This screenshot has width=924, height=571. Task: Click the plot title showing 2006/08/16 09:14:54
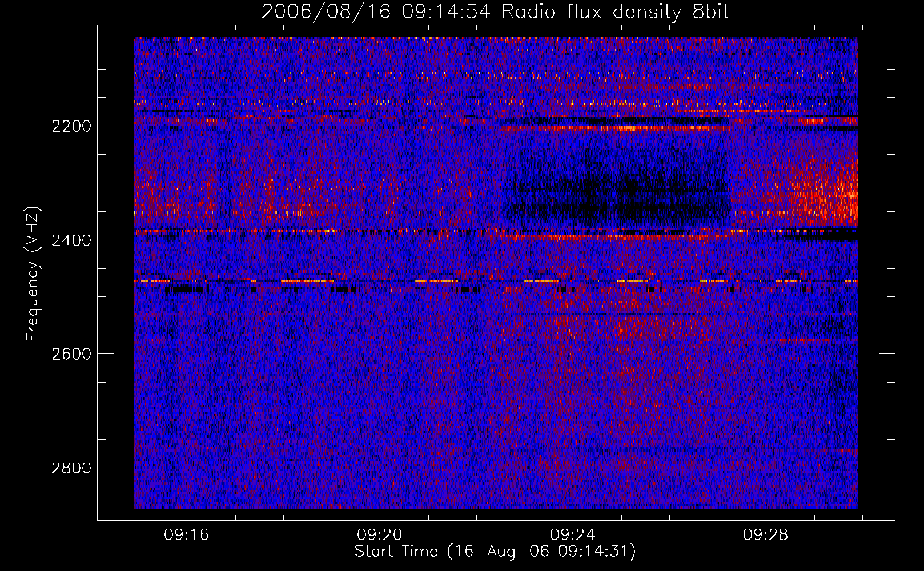tap(495, 12)
